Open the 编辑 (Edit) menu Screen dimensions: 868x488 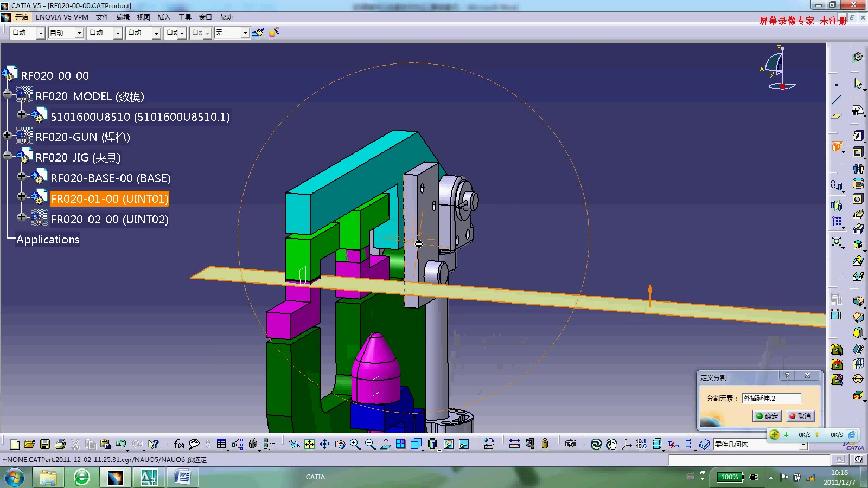click(x=123, y=17)
